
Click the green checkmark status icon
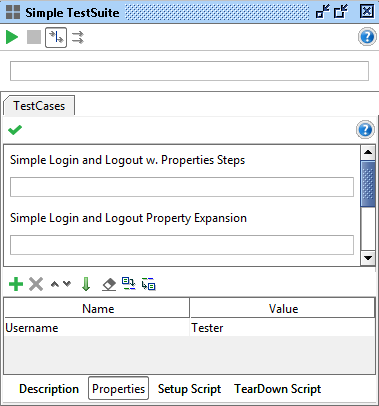(x=15, y=130)
